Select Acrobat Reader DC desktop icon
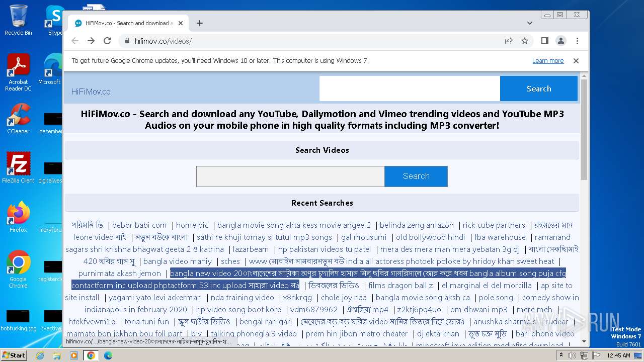 coord(18,72)
